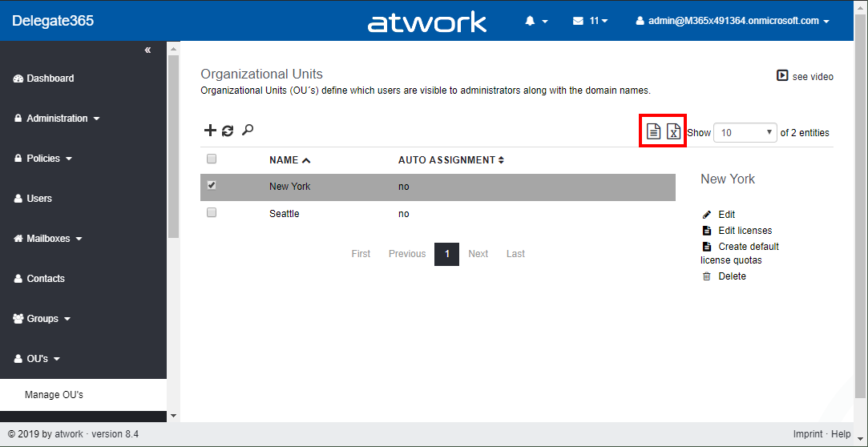Open the Dashboard page
The image size is (868, 447).
pyautogui.click(x=43, y=79)
